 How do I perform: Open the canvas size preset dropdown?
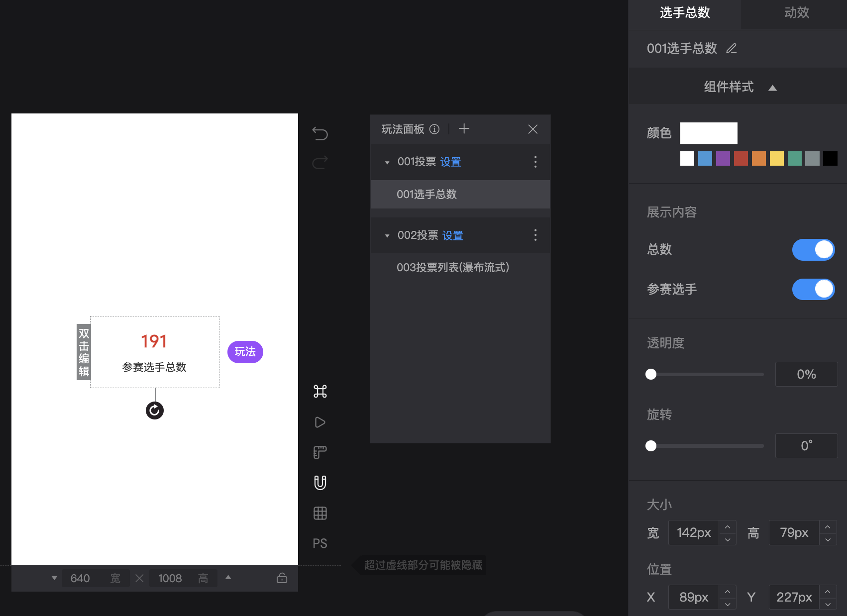(54, 578)
